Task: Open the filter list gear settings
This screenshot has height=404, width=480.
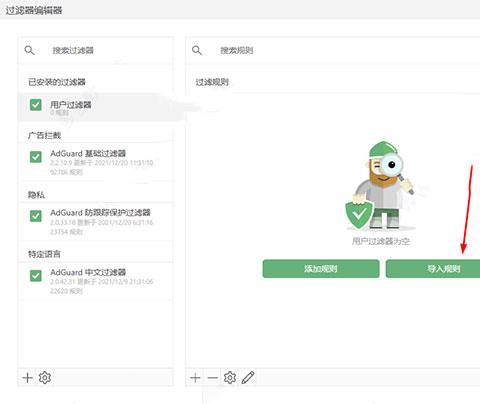Action: click(45, 378)
